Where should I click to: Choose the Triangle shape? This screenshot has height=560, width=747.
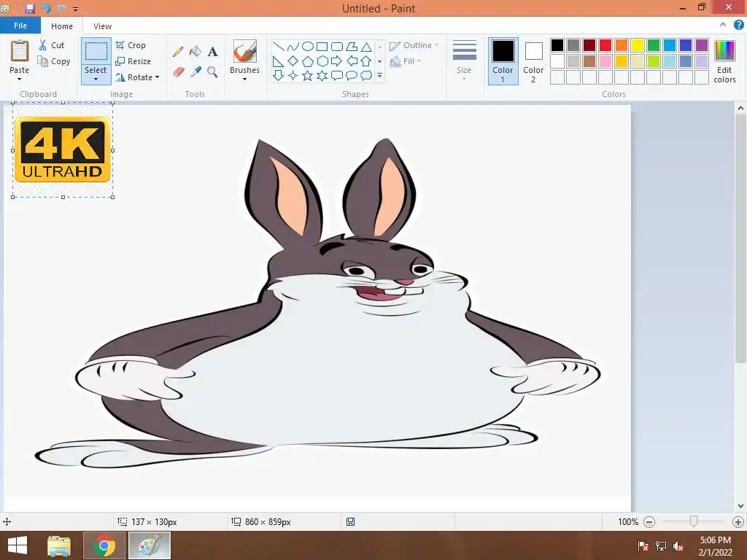click(x=366, y=46)
